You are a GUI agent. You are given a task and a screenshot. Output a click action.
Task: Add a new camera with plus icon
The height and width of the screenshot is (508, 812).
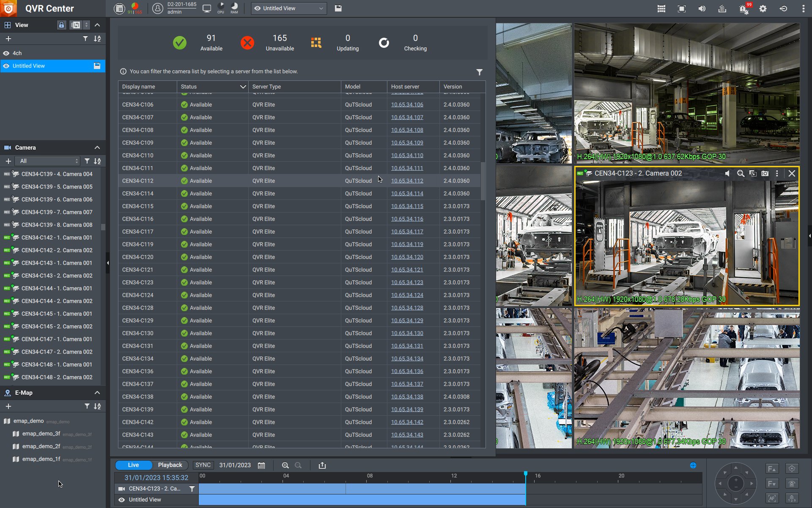[8, 161]
